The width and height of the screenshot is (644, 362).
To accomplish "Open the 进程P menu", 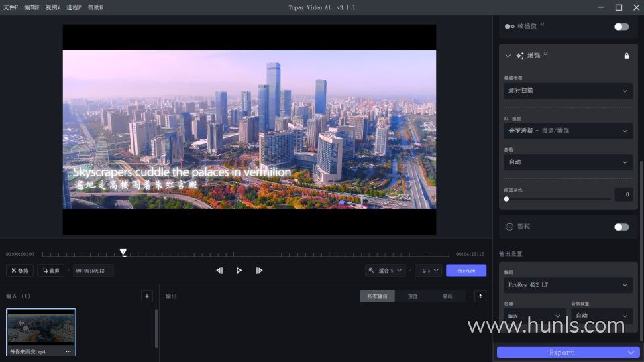I will 74,7.
